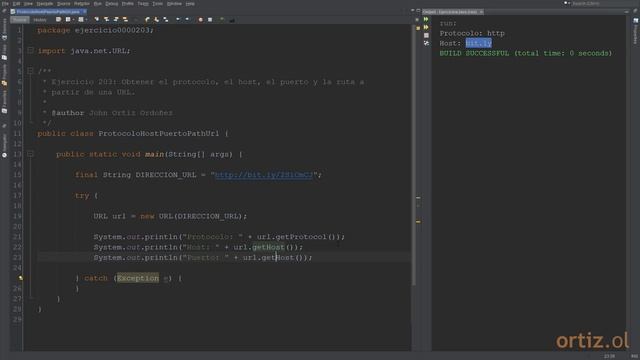Screen dimensions: 640x360
Task: Click the BUILD SUCCESSFUL line in Output
Action: (526, 53)
